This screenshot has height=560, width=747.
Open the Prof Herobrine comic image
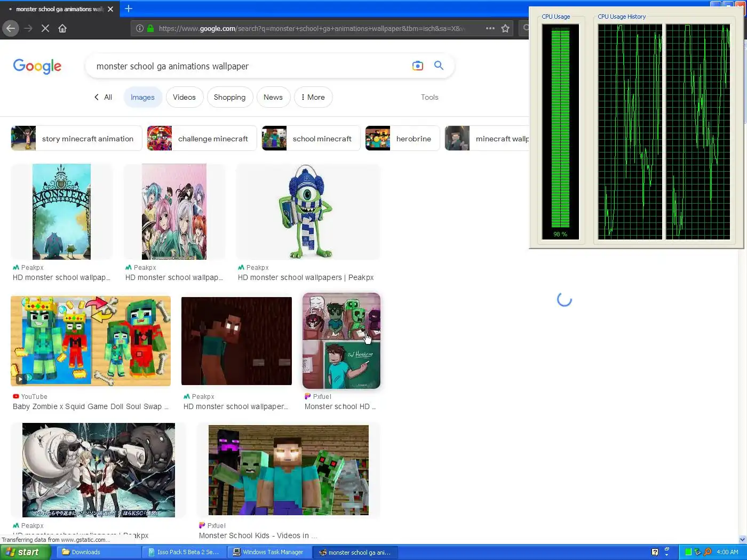coord(341,341)
